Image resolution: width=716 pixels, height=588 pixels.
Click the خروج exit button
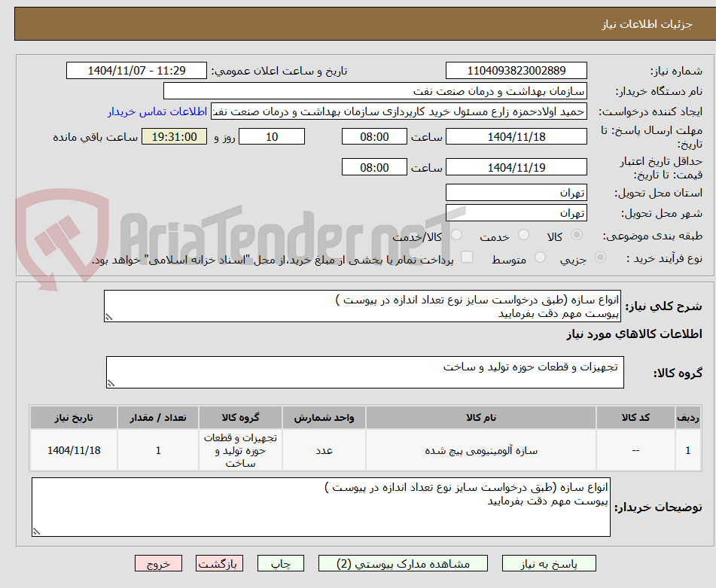click(x=158, y=563)
